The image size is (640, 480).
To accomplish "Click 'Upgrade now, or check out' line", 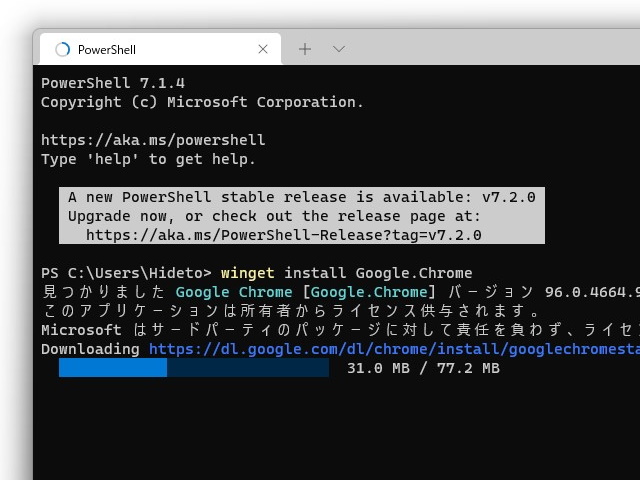I will tap(274, 216).
